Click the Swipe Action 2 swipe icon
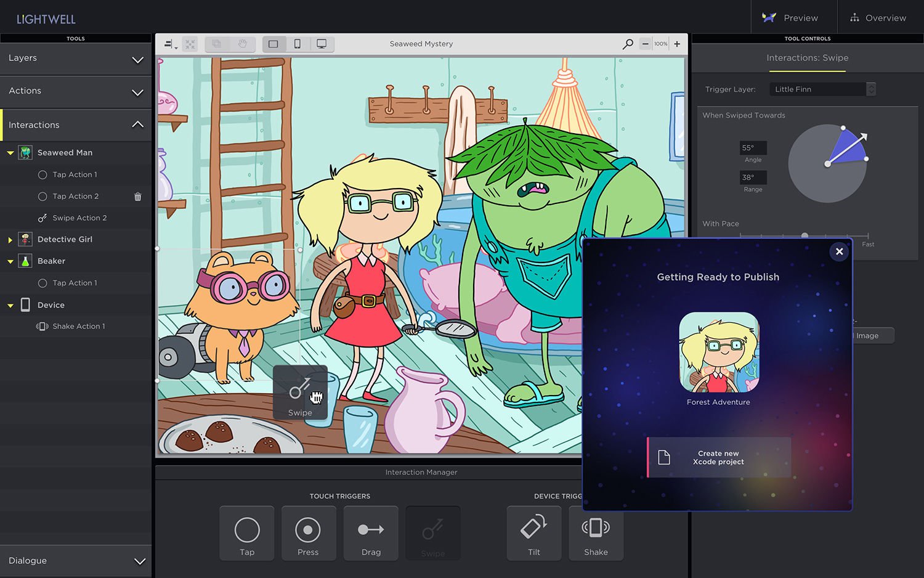 pyautogui.click(x=43, y=218)
